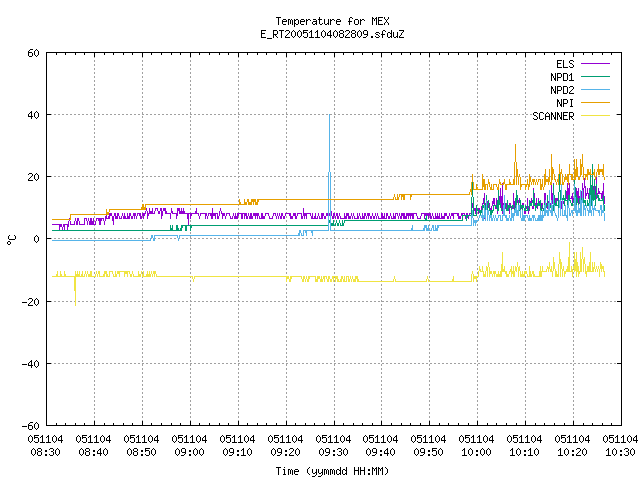Click the NPD1 legend label

click(562, 77)
